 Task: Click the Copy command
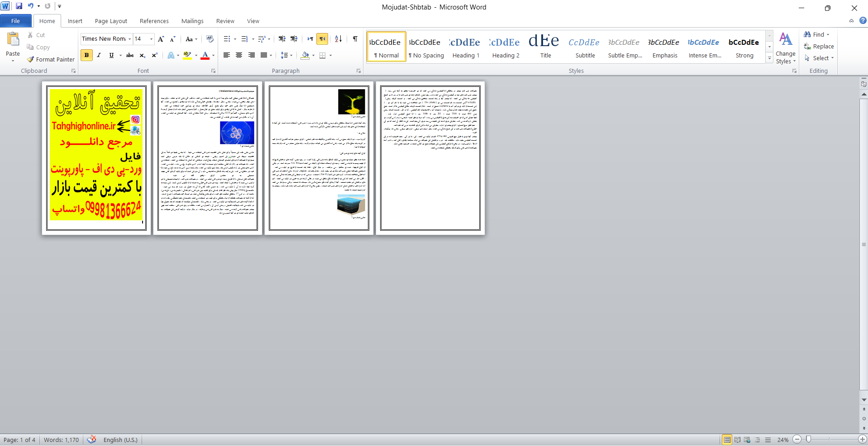pyautogui.click(x=38, y=47)
